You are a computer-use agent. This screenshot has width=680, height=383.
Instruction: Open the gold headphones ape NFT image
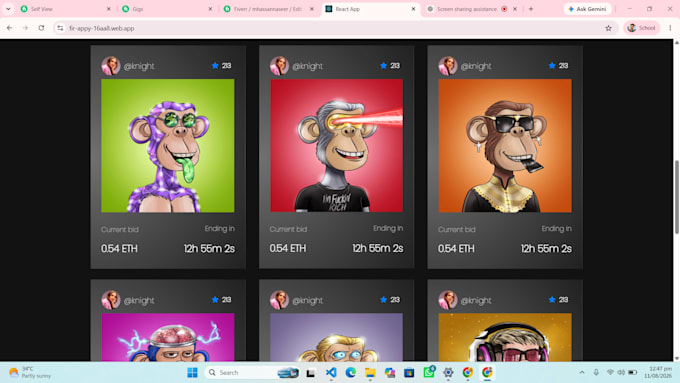coord(505,337)
